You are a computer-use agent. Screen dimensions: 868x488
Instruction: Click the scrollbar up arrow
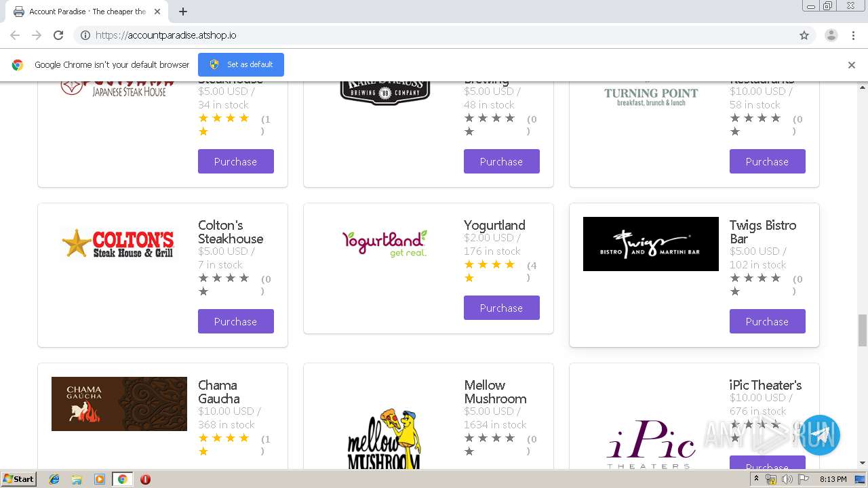[x=863, y=87]
